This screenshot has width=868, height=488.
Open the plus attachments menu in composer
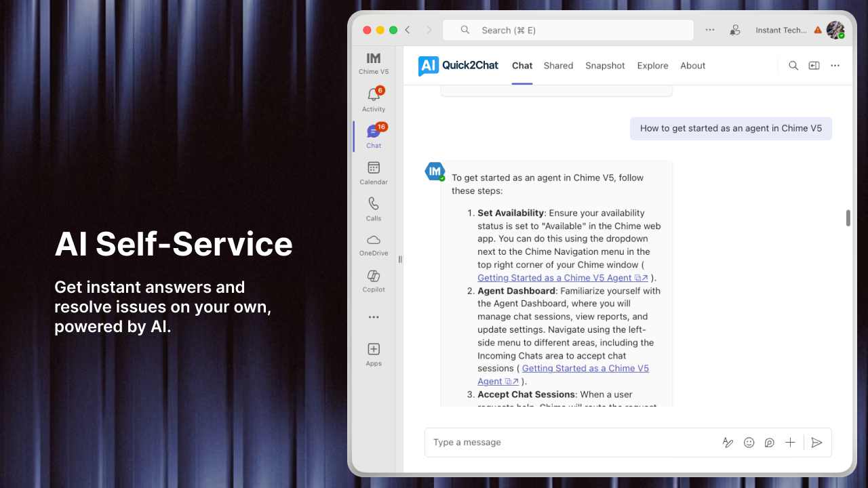pos(790,443)
